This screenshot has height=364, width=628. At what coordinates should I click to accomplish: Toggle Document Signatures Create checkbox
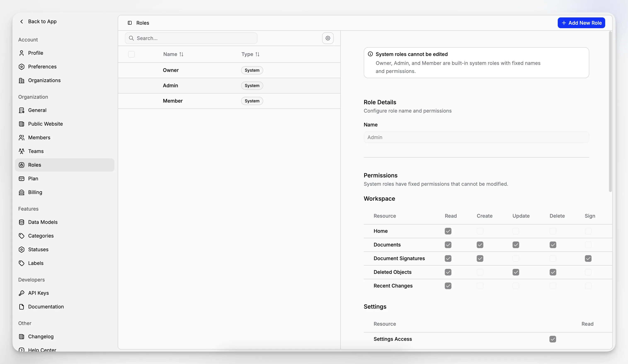(x=480, y=258)
